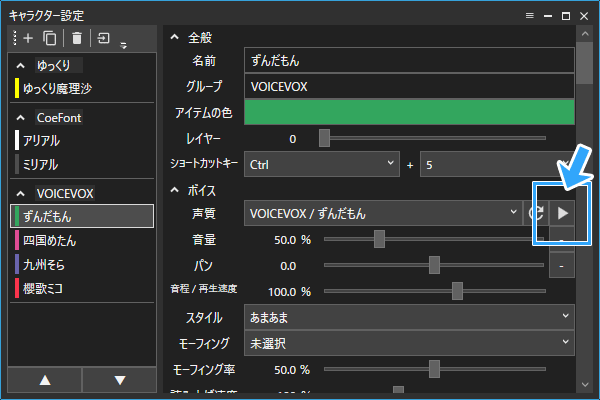The height and width of the screenshot is (400, 600).
Task: Open the 声質 voice dropdown
Action: (383, 213)
